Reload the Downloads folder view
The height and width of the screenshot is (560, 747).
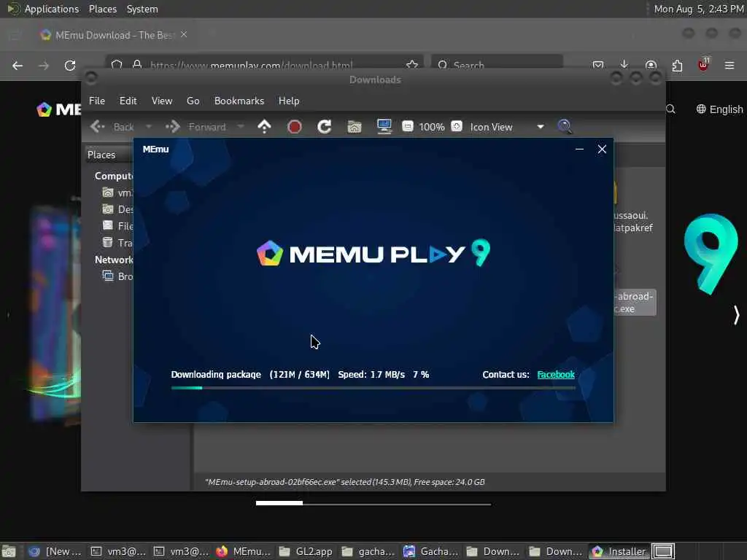tap(325, 127)
